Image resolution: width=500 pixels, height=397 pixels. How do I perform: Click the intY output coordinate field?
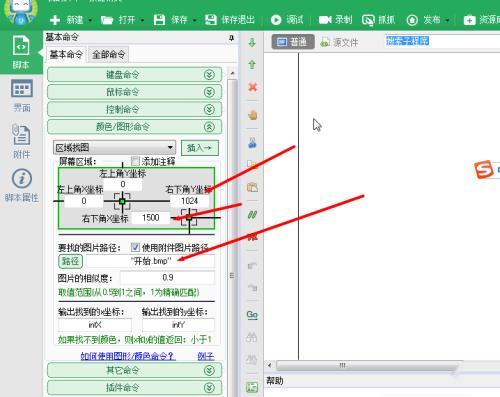pyautogui.click(x=178, y=325)
